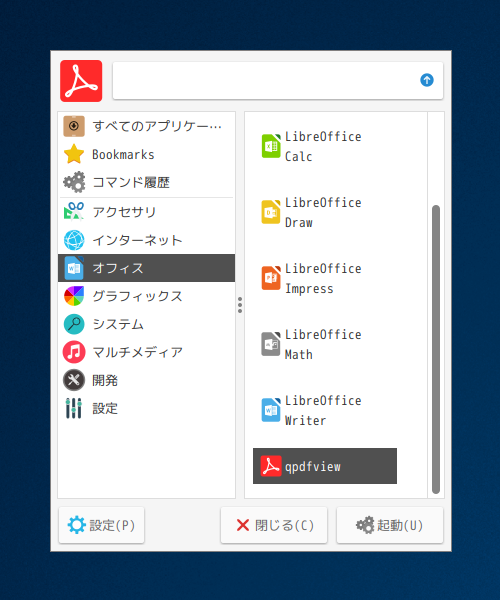This screenshot has height=600, width=500.
Task: Open the すべてのアプリケーション category
Action: [146, 126]
